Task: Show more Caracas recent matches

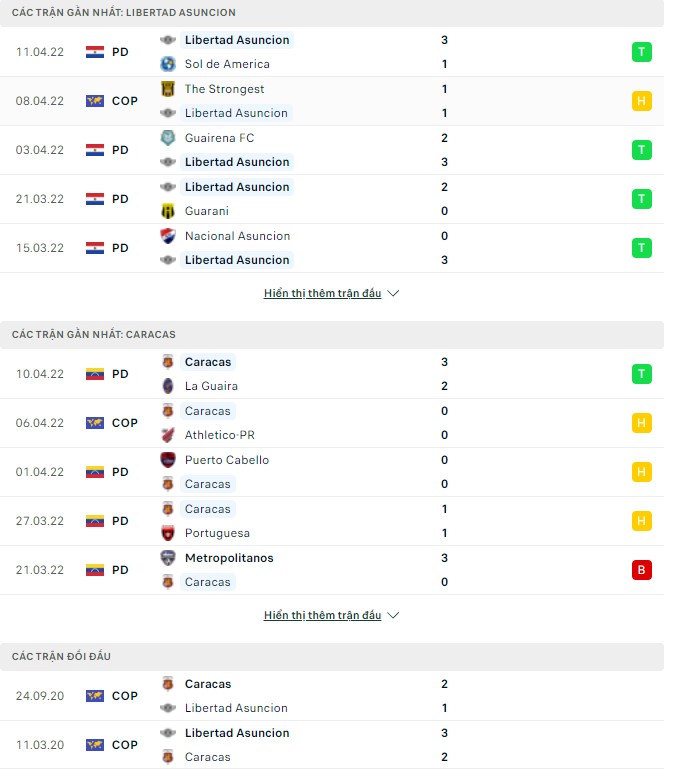Action: coord(331,616)
